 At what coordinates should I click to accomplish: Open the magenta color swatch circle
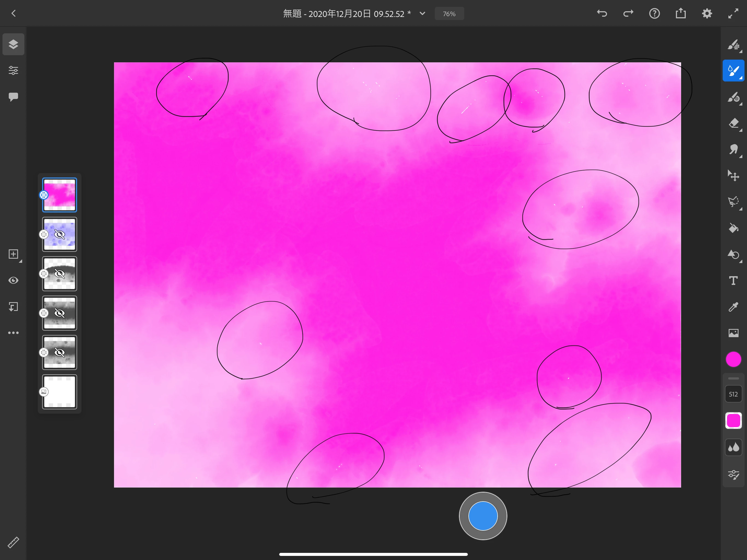pyautogui.click(x=734, y=359)
